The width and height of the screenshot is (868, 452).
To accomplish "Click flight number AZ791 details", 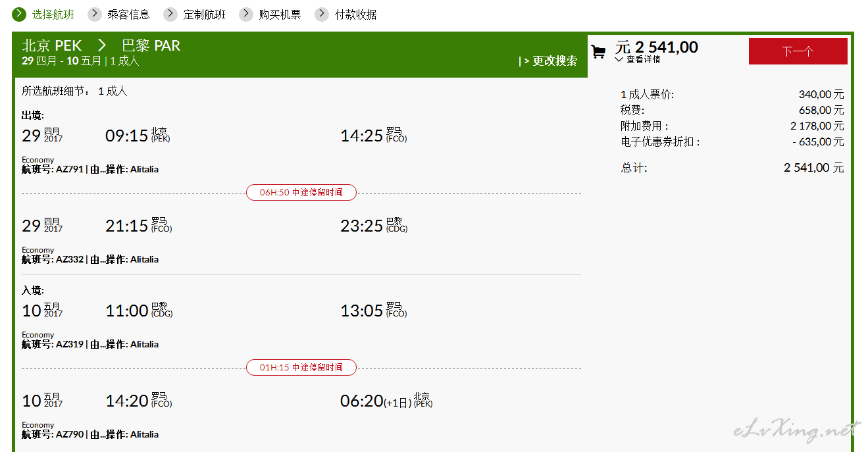I will 69,169.
